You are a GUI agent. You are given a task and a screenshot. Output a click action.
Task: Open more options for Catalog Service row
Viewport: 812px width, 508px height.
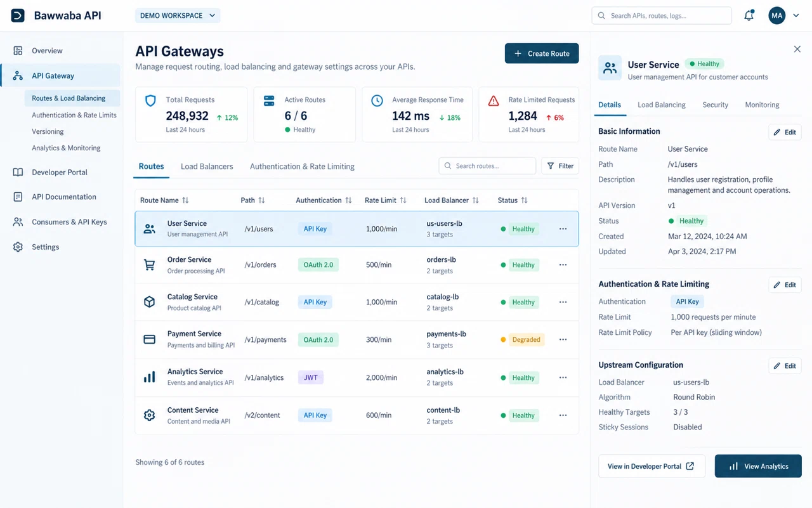(563, 302)
